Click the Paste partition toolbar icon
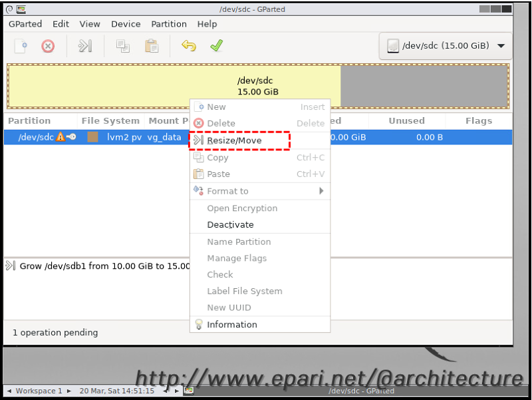 pyautogui.click(x=152, y=46)
